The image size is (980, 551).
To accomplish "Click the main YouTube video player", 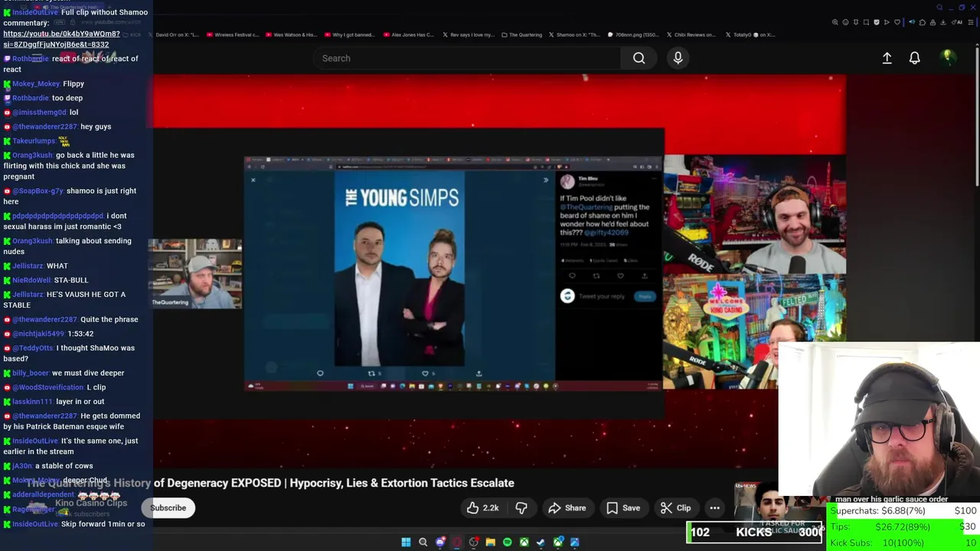I will tap(499, 271).
